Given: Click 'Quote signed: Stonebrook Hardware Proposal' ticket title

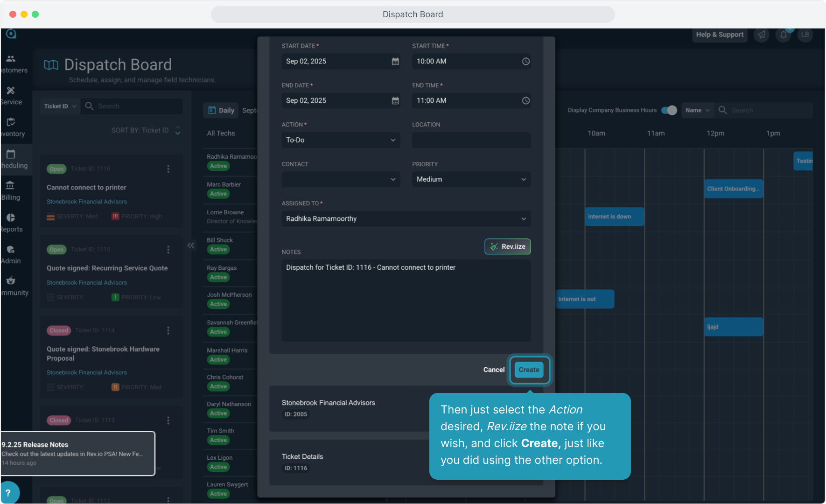Looking at the screenshot, I should coord(103,354).
